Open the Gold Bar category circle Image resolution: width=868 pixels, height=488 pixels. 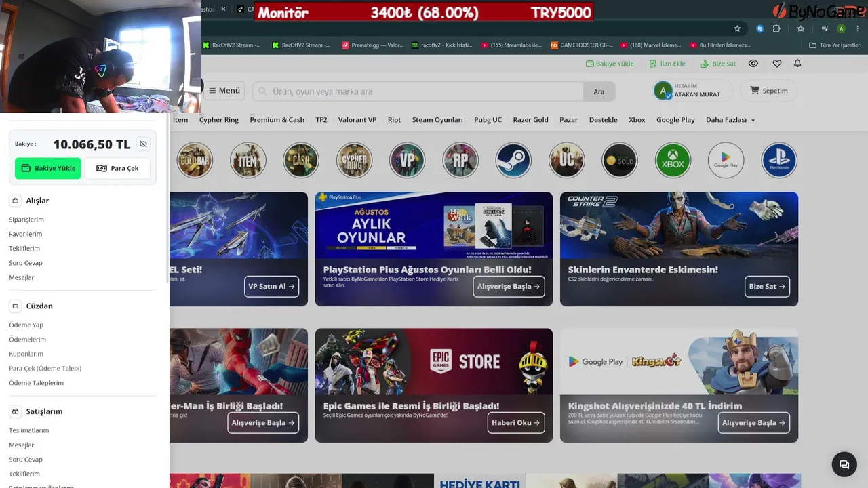click(x=195, y=161)
